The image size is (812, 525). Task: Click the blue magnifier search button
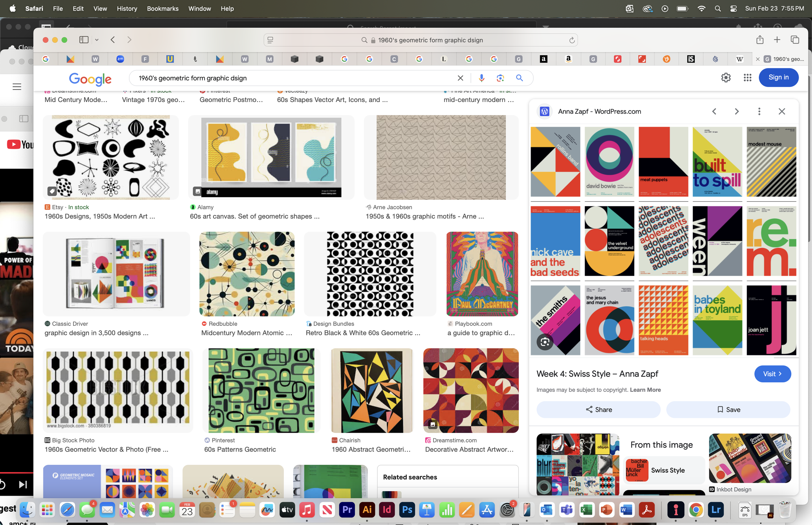519,78
